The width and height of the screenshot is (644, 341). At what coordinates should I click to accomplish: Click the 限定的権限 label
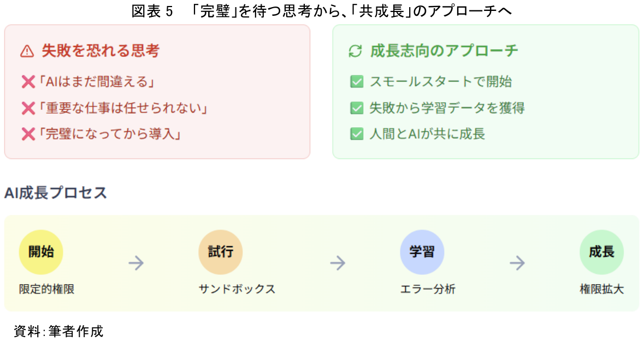[x=46, y=290]
